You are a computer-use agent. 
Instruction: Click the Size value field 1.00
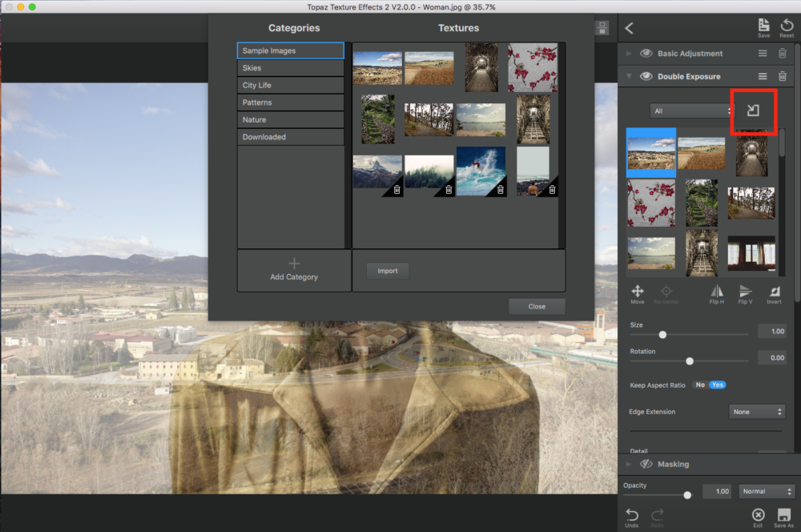772,331
